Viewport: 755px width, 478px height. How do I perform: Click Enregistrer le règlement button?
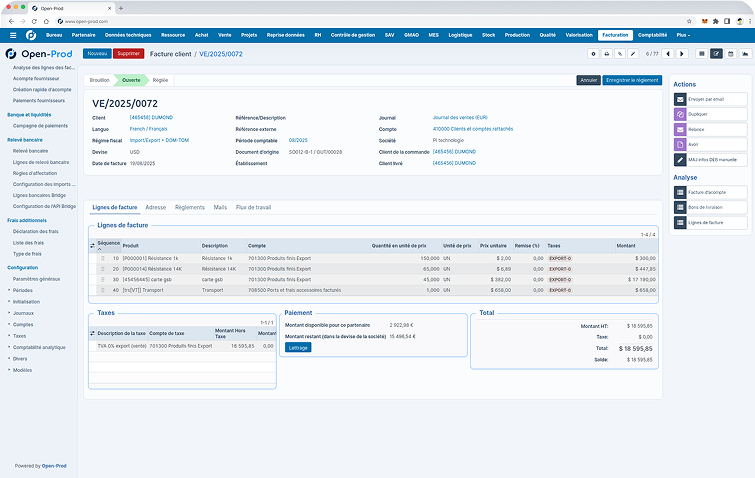(x=632, y=80)
